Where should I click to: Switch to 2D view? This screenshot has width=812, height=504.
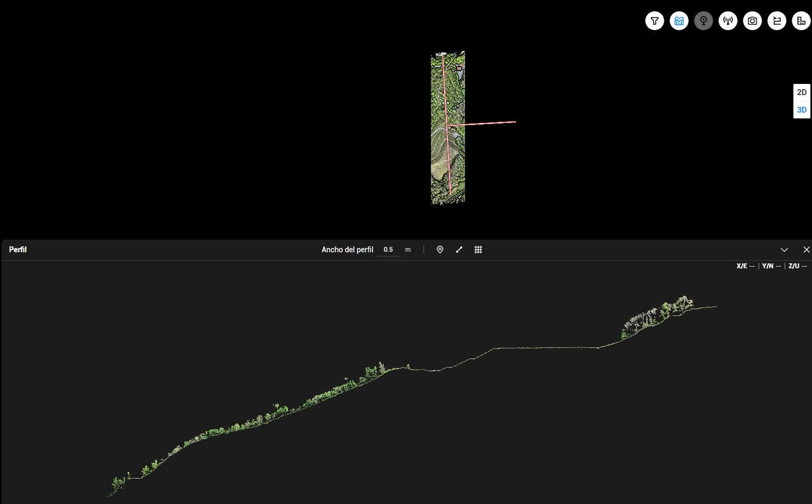pyautogui.click(x=802, y=92)
